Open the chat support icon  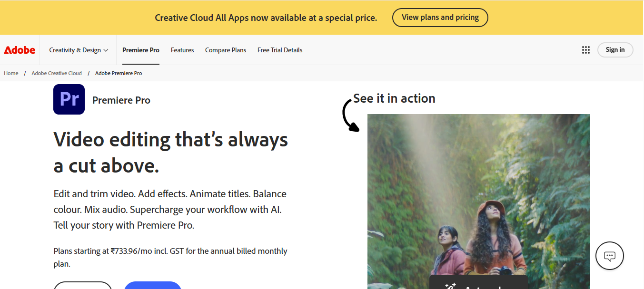click(x=610, y=256)
